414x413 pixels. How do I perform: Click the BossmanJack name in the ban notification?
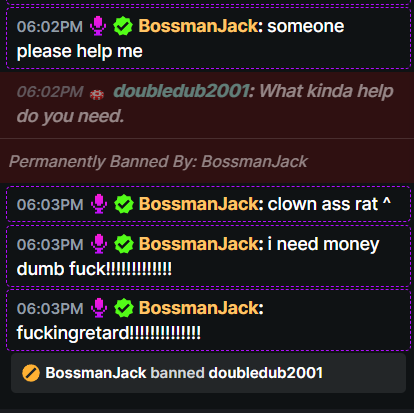coord(96,373)
